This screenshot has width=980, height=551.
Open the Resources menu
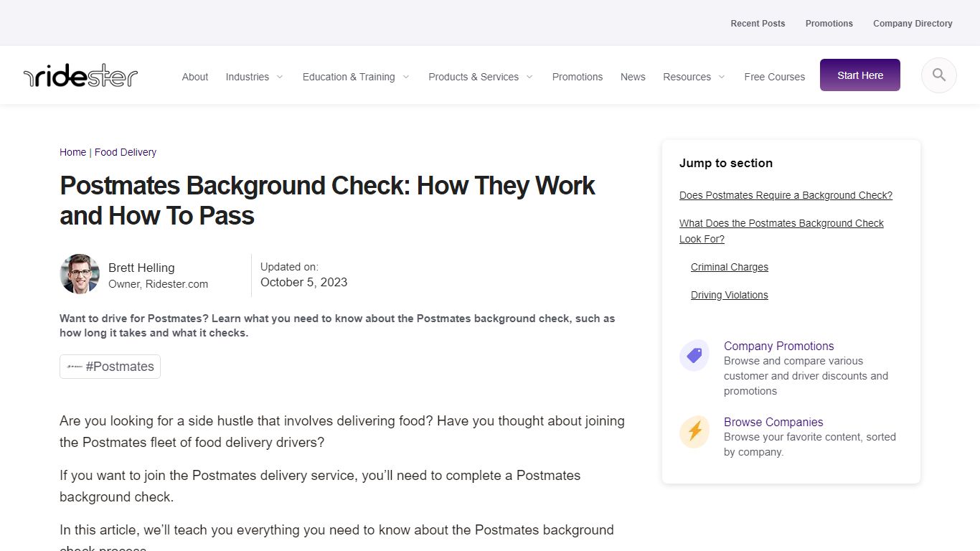point(687,77)
